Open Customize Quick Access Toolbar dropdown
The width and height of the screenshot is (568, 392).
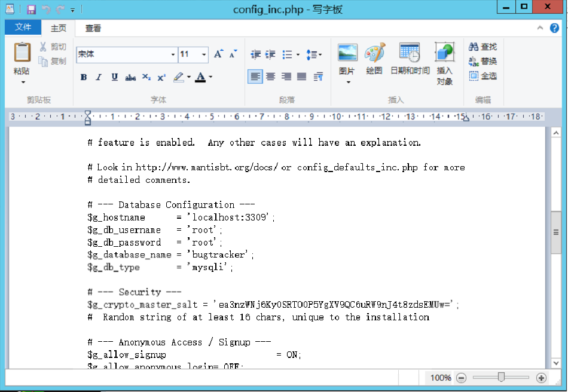click(73, 10)
